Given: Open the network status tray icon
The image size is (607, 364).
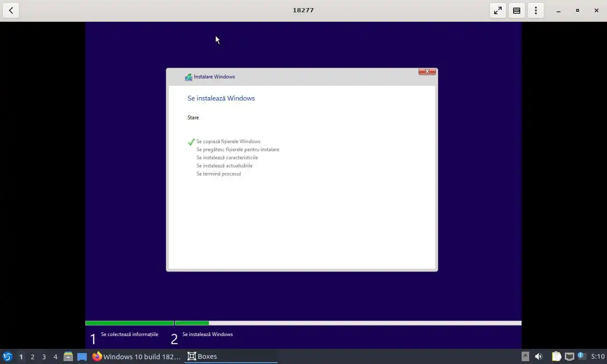Looking at the screenshot, I should (x=570, y=356).
